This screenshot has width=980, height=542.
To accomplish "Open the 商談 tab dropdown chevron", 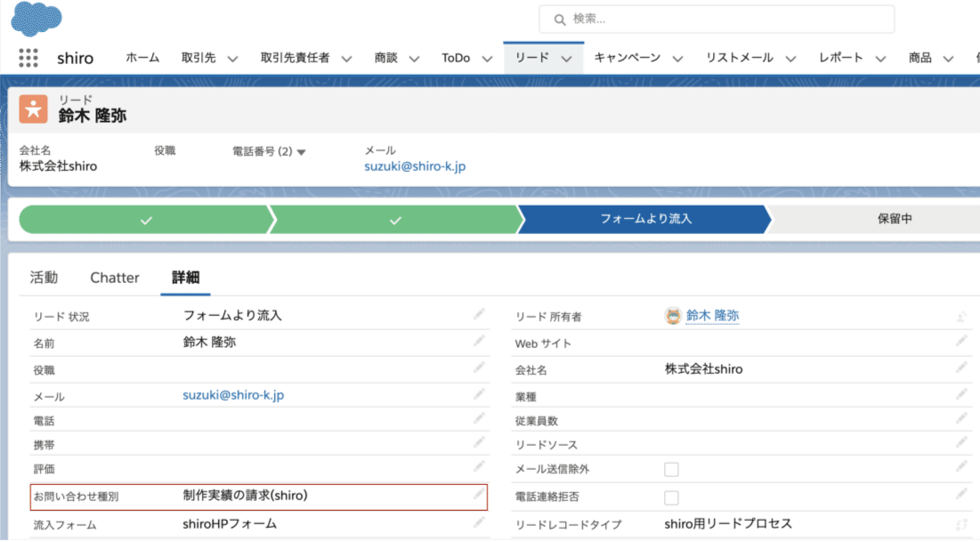I will point(414,60).
